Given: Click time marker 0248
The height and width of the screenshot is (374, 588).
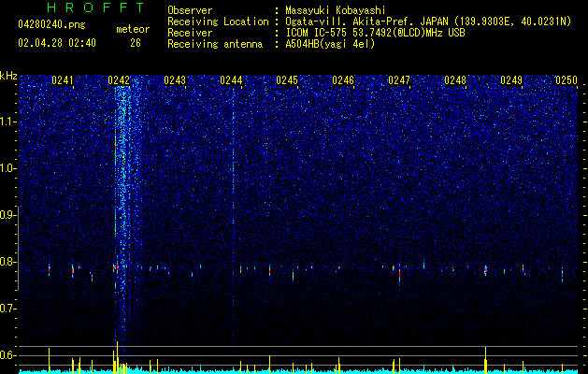Looking at the screenshot, I should (x=455, y=80).
